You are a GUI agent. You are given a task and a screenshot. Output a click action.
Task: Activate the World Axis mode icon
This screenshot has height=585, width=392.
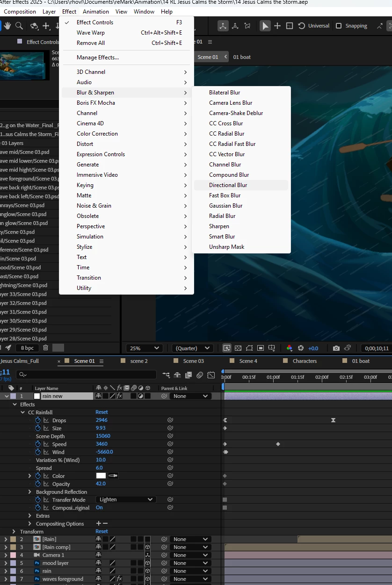(235, 26)
